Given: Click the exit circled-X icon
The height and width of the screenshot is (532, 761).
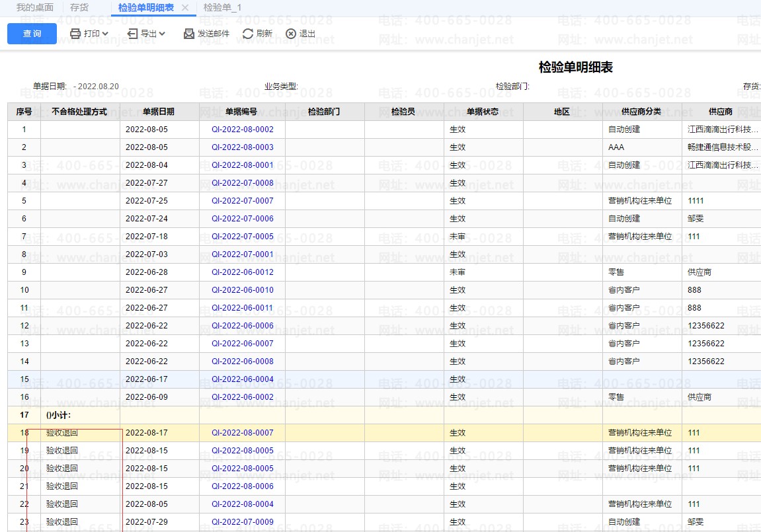Looking at the screenshot, I should pyautogui.click(x=291, y=34).
